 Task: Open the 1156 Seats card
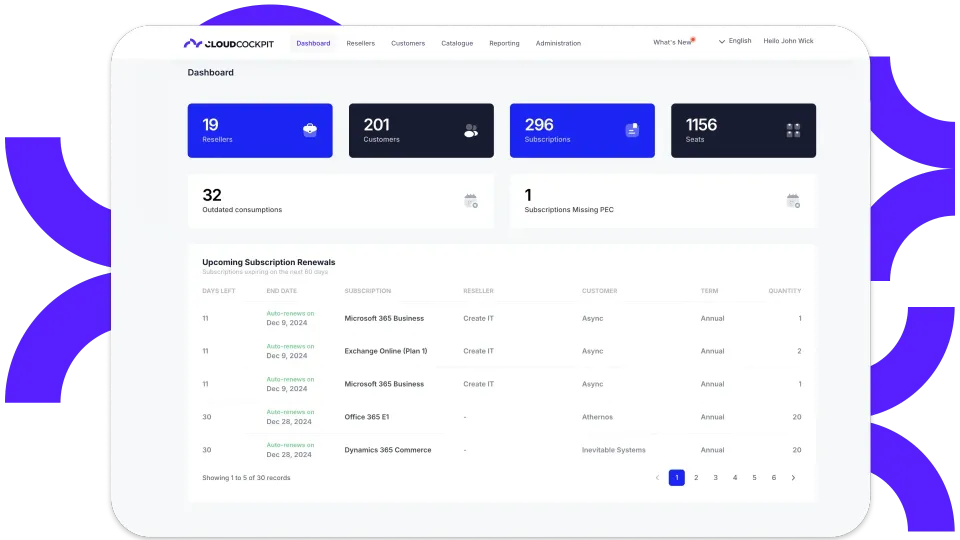(743, 130)
